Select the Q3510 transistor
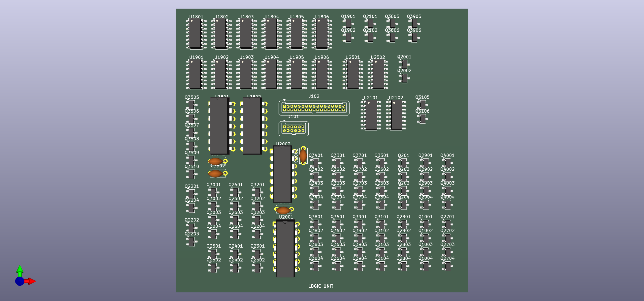This screenshot has width=644, height=301. pos(192,174)
